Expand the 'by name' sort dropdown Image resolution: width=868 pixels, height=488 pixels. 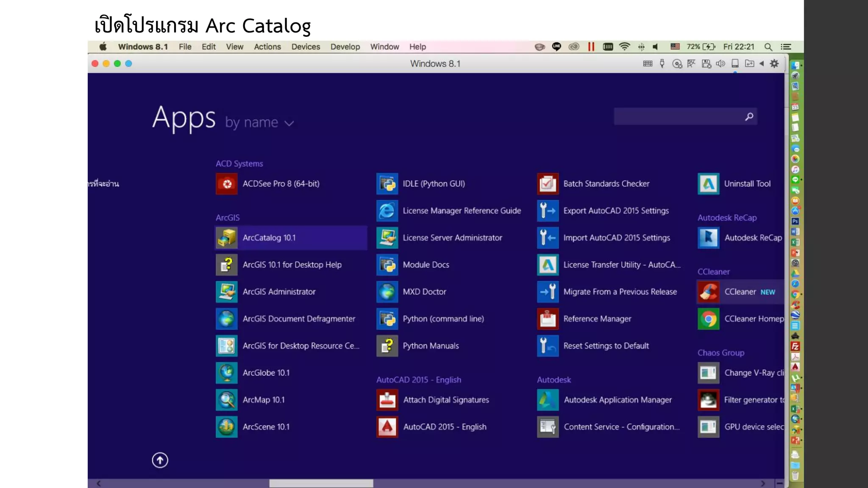coord(259,123)
